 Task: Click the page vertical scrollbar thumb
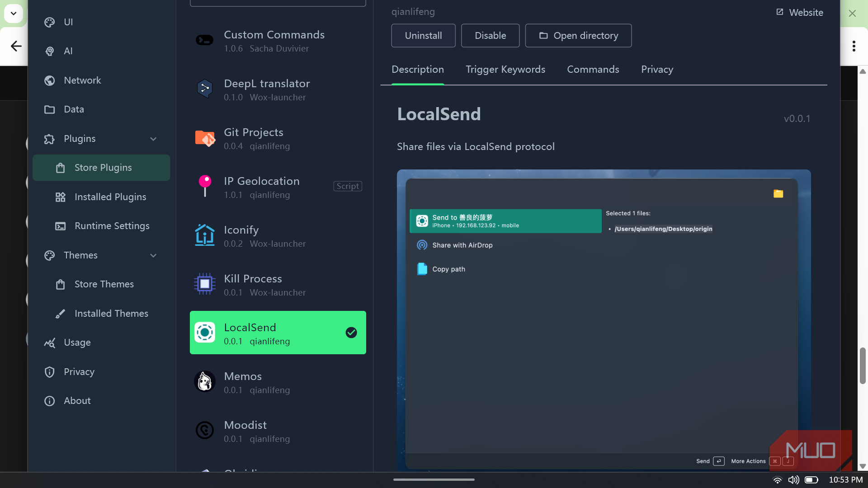pyautogui.click(x=863, y=366)
